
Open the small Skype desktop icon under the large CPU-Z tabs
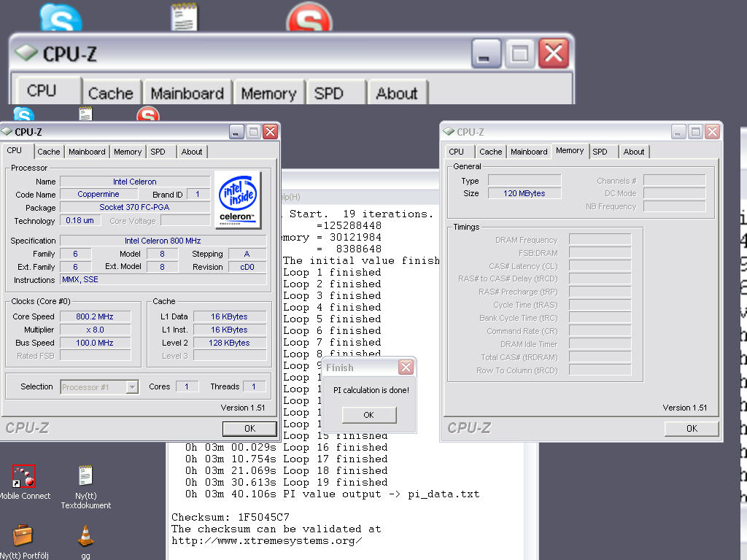(x=23, y=114)
